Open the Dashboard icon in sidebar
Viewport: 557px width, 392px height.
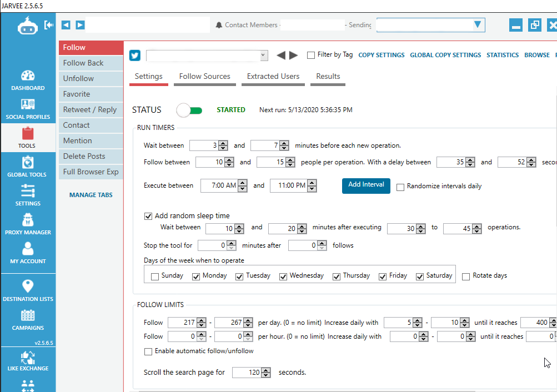[28, 76]
